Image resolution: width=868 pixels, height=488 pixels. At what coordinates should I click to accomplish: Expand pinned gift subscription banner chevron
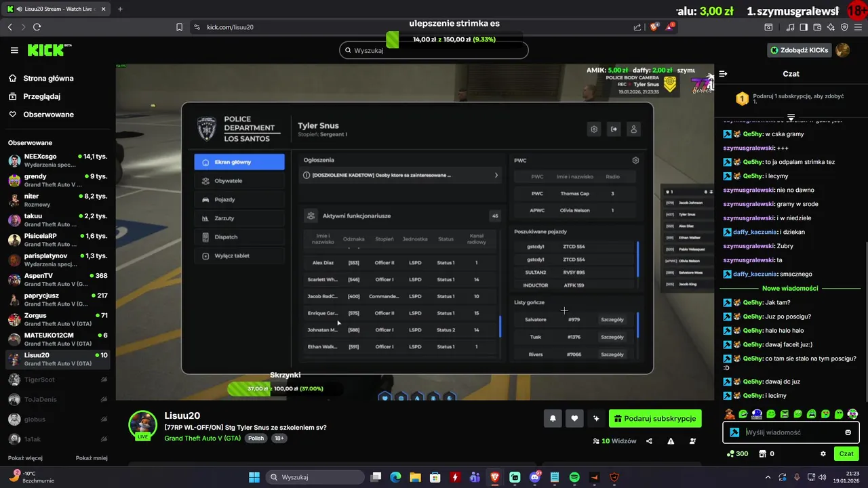791,117
